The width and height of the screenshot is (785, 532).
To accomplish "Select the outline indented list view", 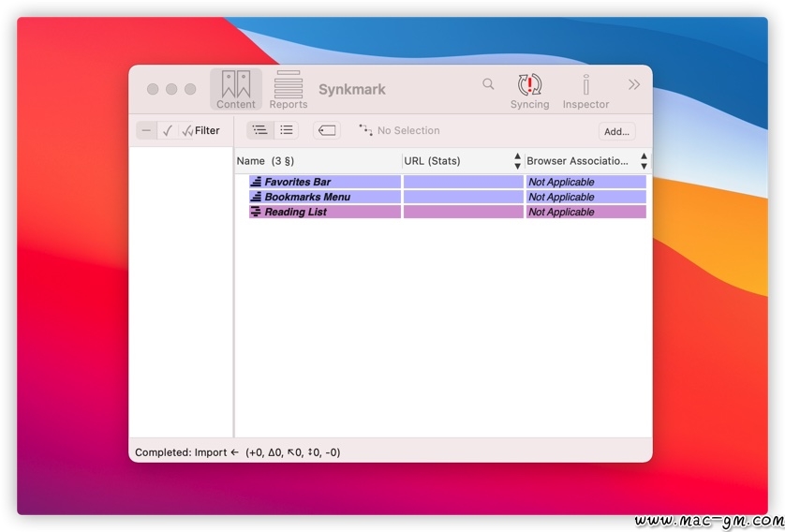I will click(x=259, y=130).
